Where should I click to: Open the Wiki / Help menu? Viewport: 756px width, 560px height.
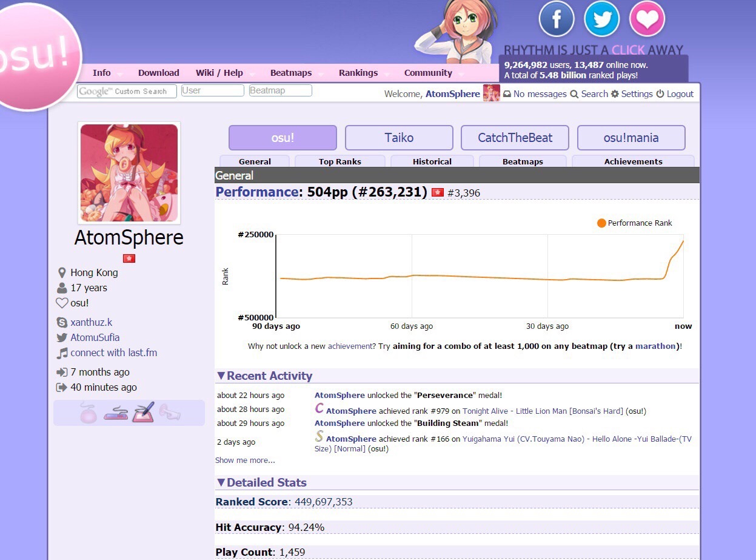[x=219, y=73]
